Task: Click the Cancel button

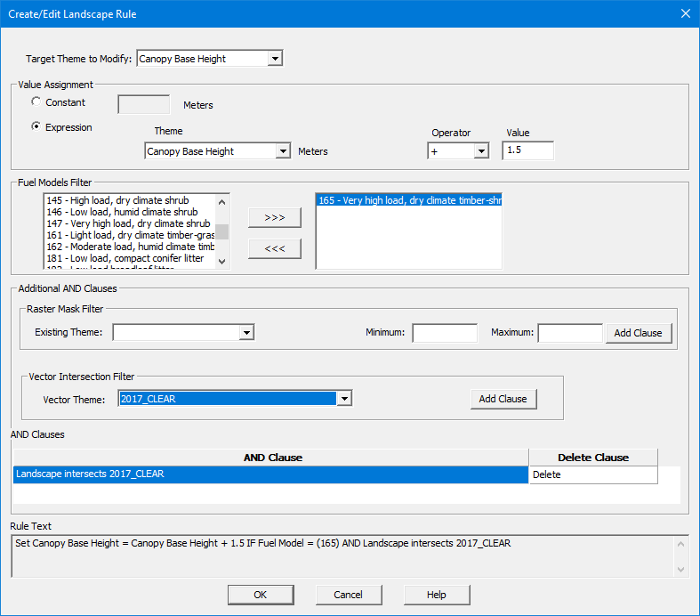Action: point(349,595)
